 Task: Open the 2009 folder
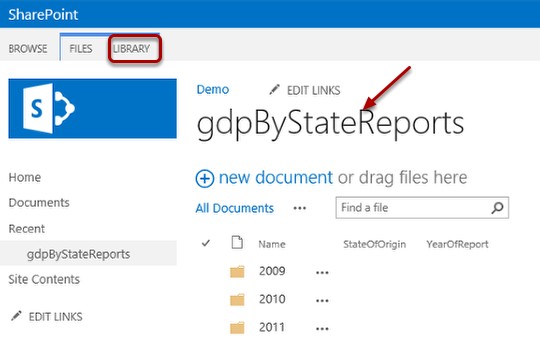point(272,271)
